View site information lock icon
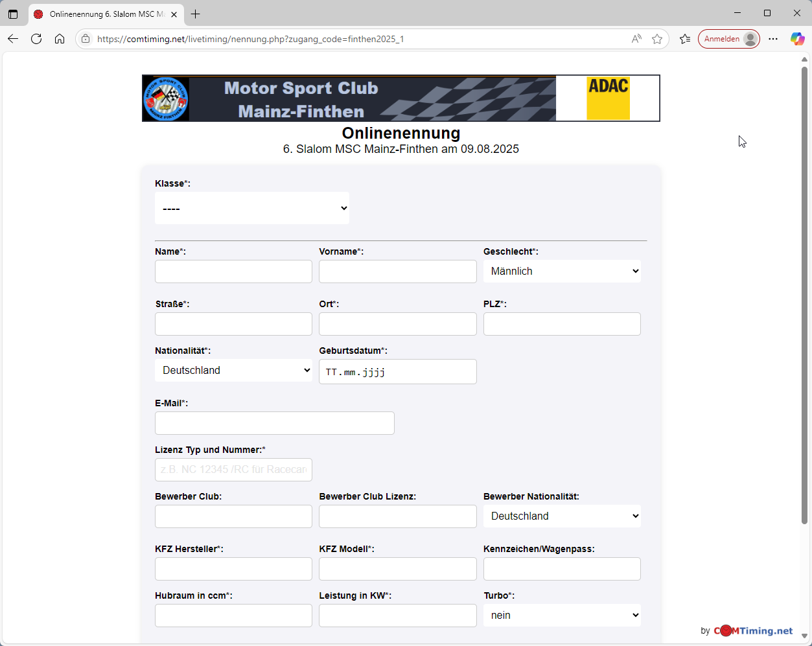The height and width of the screenshot is (646, 812). coord(86,39)
